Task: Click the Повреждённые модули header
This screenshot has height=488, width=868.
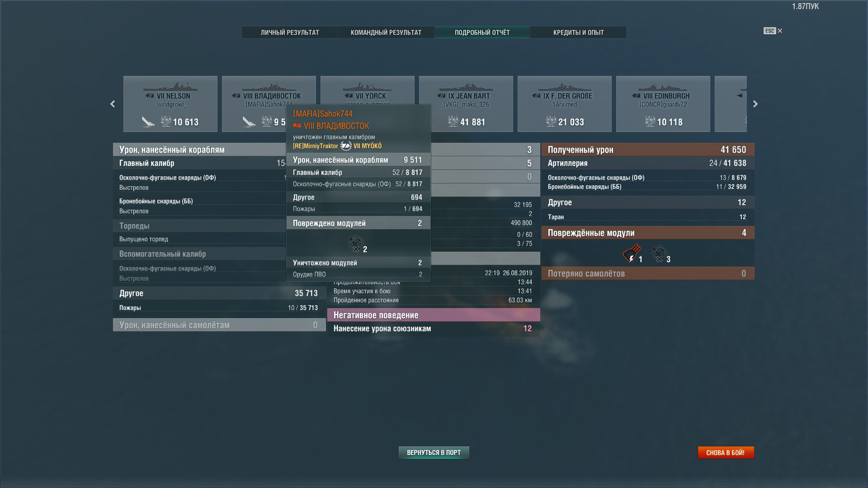Action: pyautogui.click(x=648, y=233)
